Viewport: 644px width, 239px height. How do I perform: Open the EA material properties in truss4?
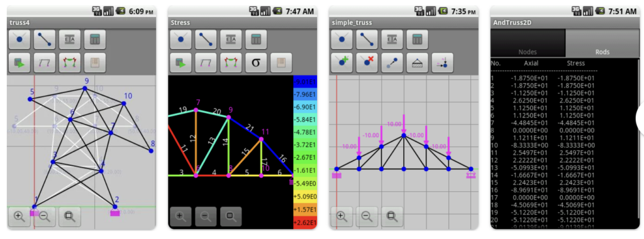[x=70, y=40]
